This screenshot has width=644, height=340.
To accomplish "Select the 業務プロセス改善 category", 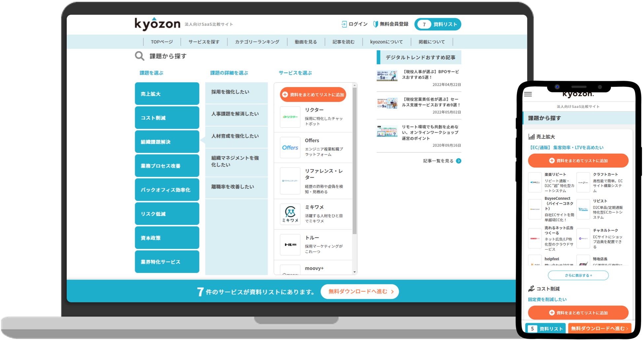I will [x=167, y=166].
